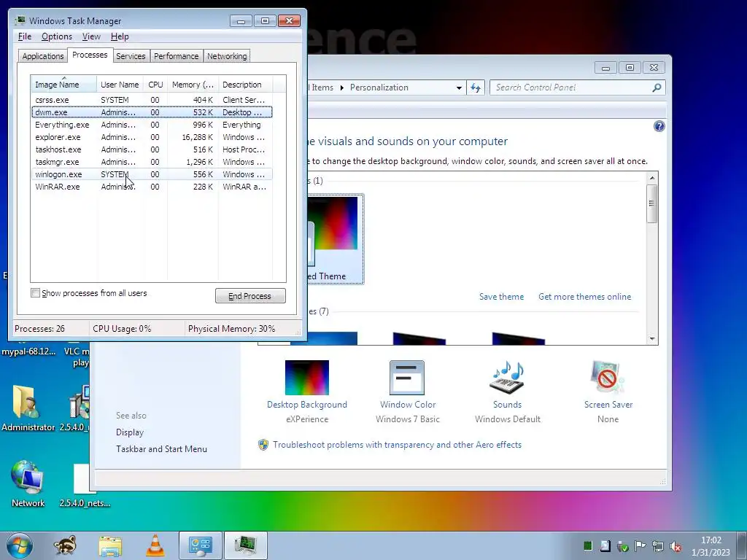Open the File menu in Task Manager

point(25,36)
